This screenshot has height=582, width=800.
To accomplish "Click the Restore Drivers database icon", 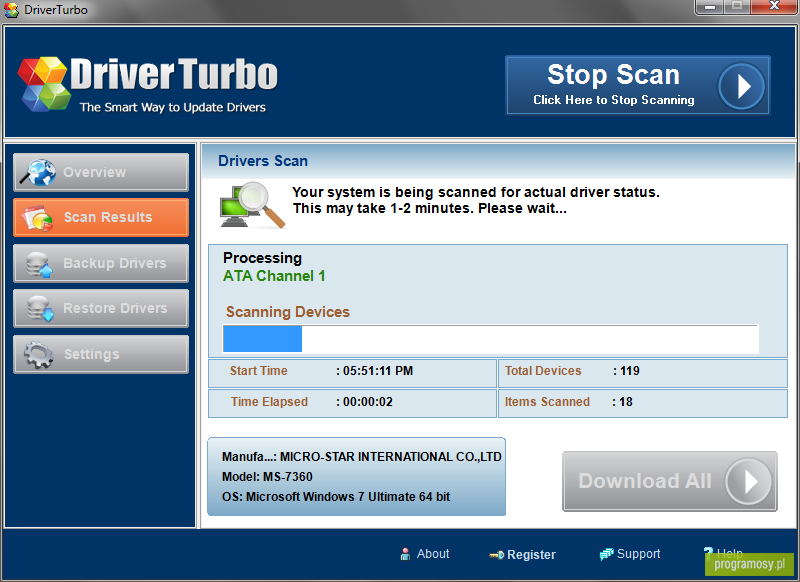I will point(39,309).
